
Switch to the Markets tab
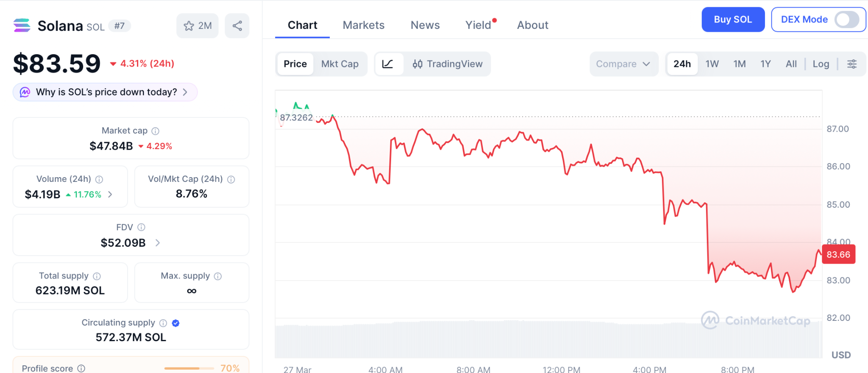[363, 25]
